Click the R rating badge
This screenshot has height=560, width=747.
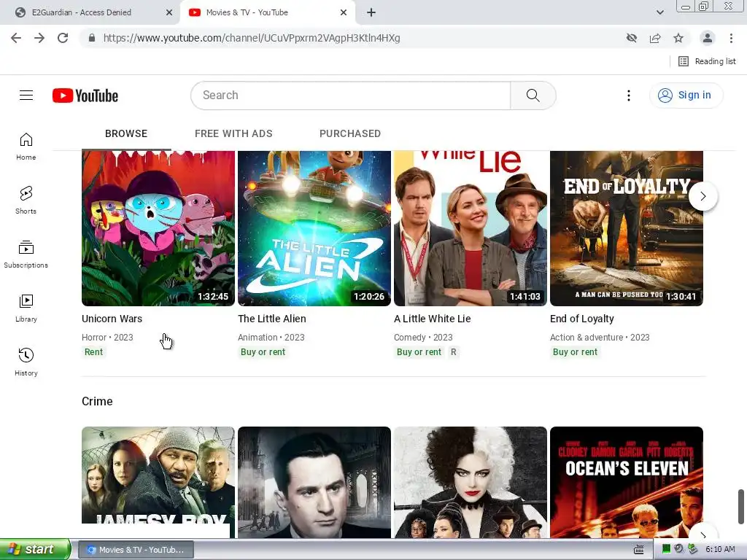(x=454, y=352)
